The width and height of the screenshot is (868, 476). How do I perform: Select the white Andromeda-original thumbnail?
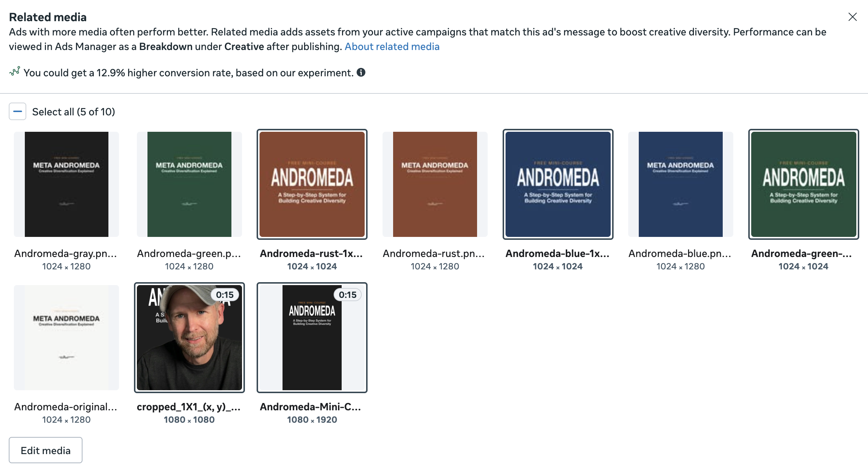(x=66, y=338)
